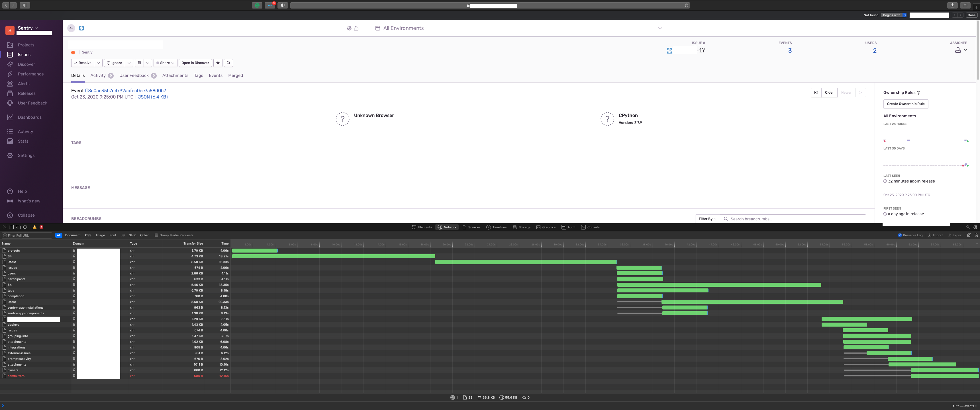Expand the Ignore options dropdown
The image size is (980, 410).
pyautogui.click(x=129, y=63)
